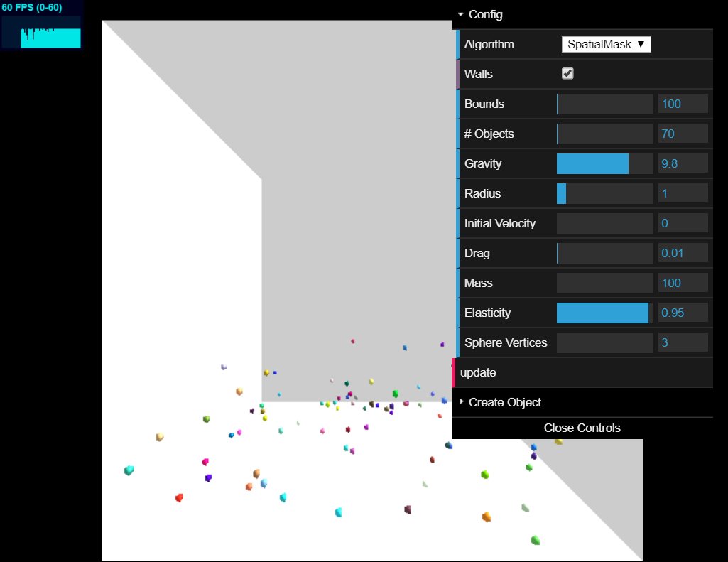Click the Drag slider track
The width and height of the screenshot is (728, 562).
[x=604, y=253]
